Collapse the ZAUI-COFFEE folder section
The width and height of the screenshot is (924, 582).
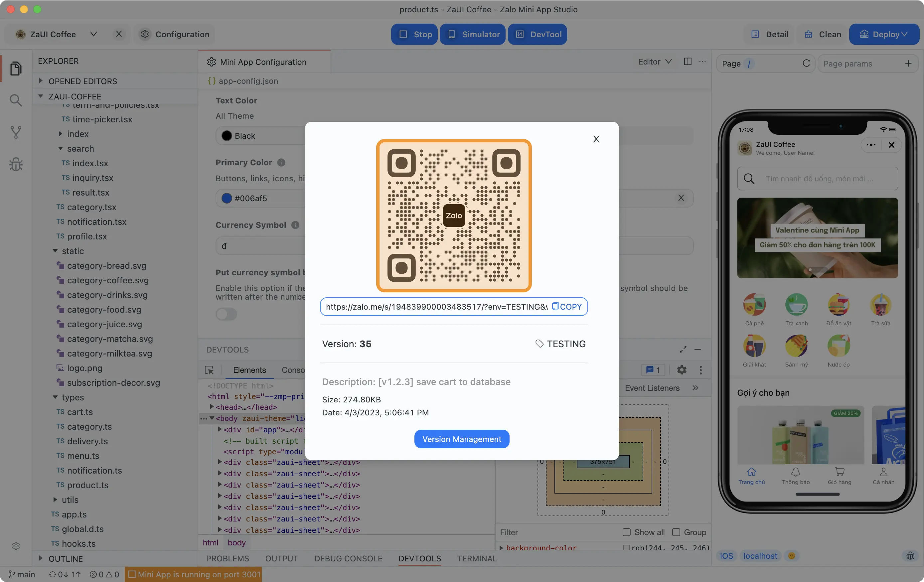coord(115,96)
